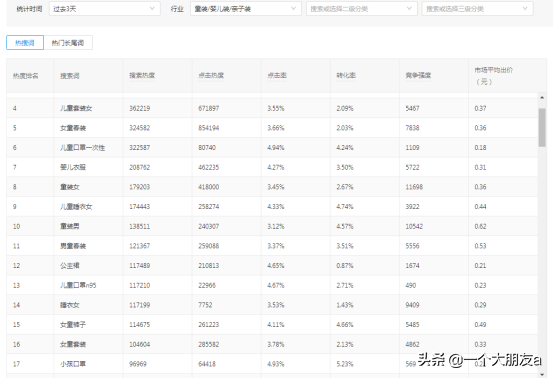Click average bid value 0.44
This screenshot has height=378, width=553.
(480, 207)
